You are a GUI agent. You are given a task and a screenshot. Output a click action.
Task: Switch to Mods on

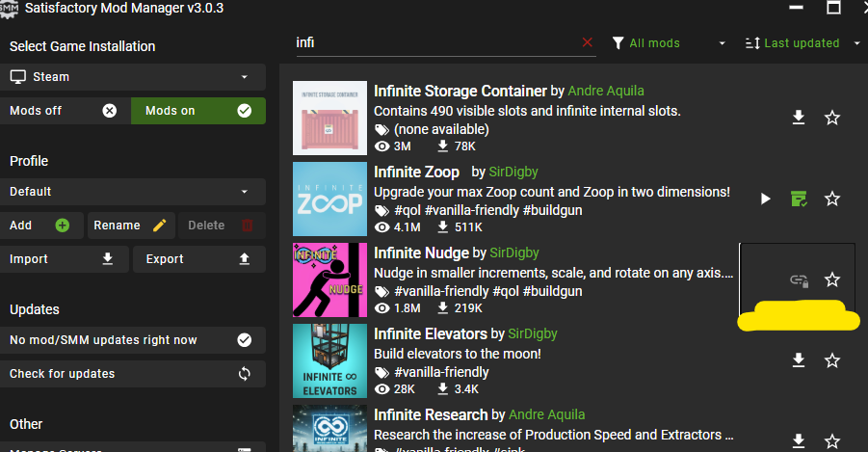click(198, 111)
